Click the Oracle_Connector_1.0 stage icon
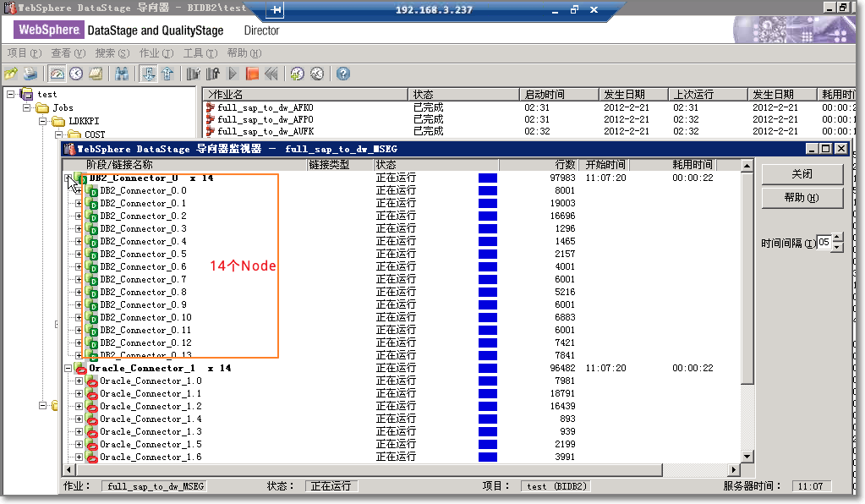 point(92,381)
